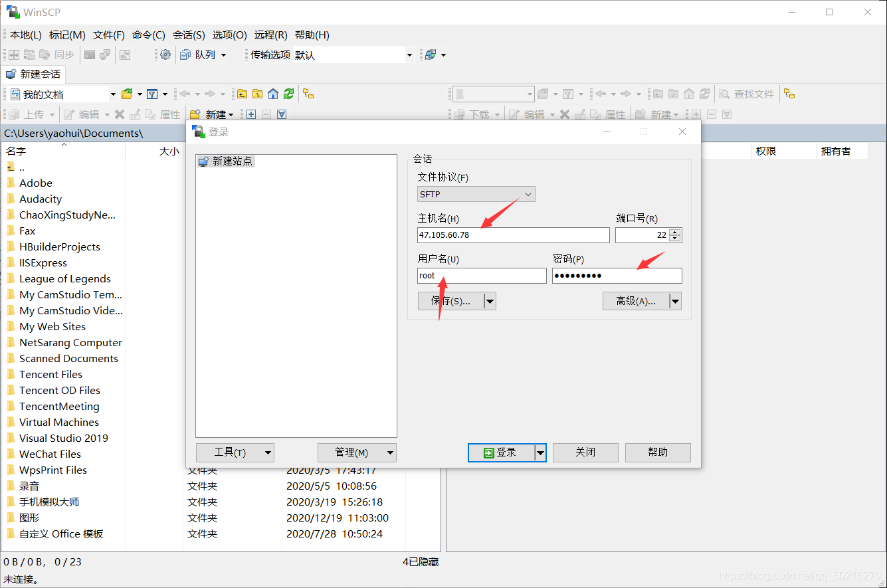Click the Synchronize (同步) toolbar button
887x588 pixels.
[x=57, y=54]
